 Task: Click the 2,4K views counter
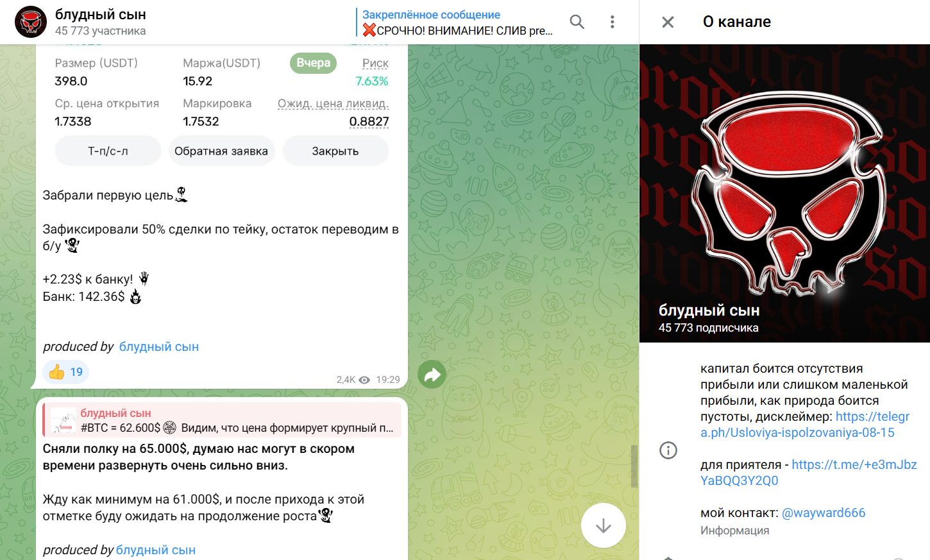353,380
